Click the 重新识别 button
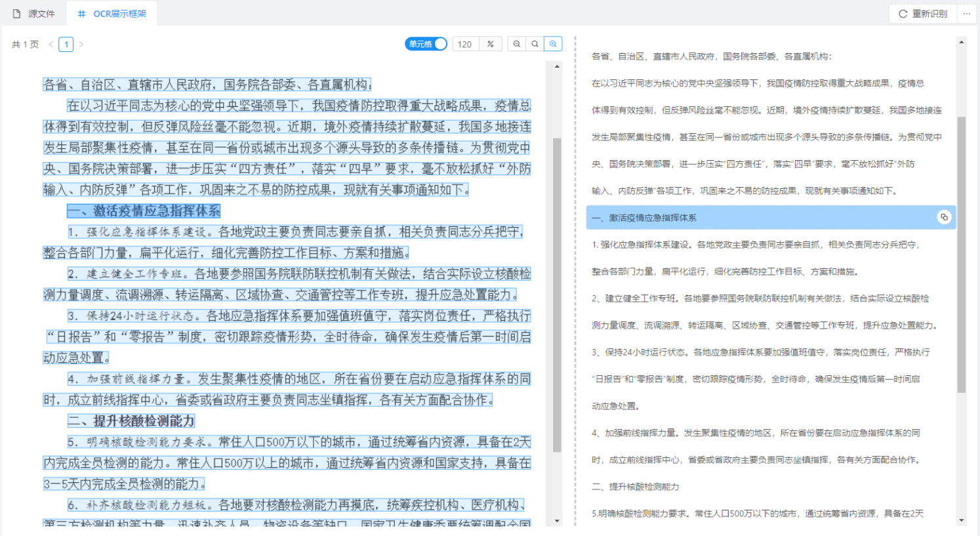Image resolution: width=980 pixels, height=536 pixels. pos(922,13)
